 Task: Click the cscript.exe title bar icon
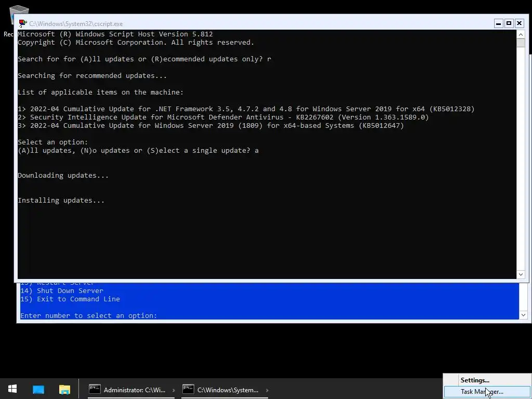tap(23, 23)
